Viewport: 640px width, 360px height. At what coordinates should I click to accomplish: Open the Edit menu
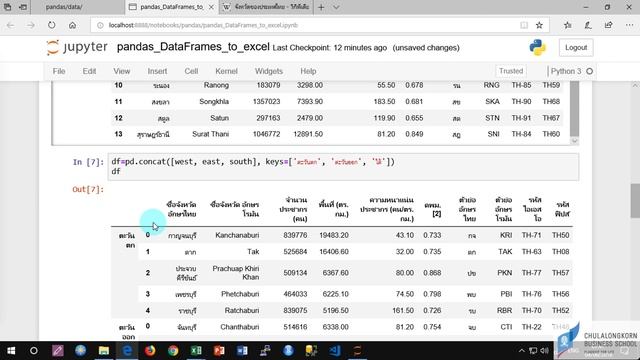89,71
